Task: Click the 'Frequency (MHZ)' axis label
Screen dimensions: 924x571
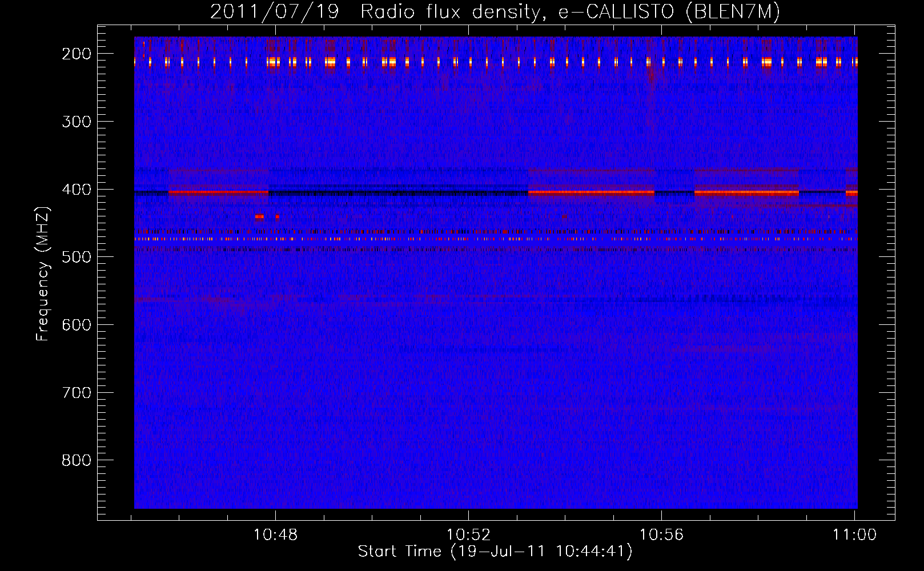Action: [43, 274]
